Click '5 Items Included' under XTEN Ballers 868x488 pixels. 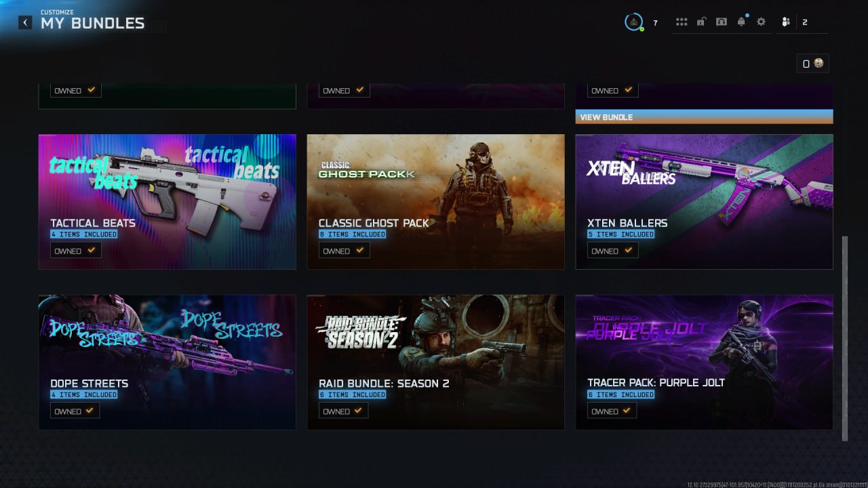[621, 235]
